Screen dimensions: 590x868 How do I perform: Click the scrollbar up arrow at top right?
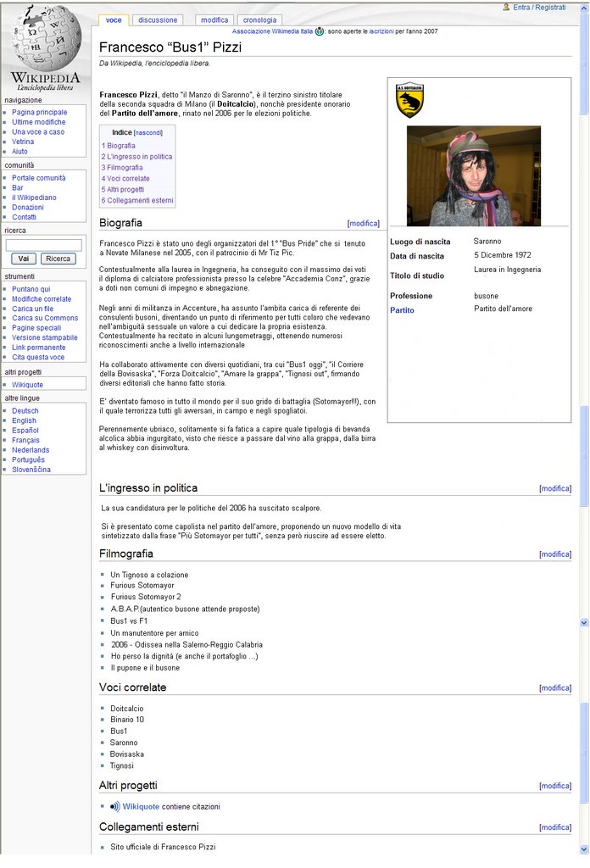click(584, 8)
